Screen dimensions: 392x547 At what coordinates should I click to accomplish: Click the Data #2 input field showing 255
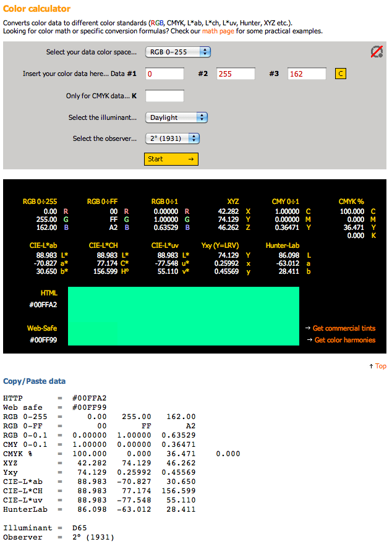pyautogui.click(x=236, y=74)
